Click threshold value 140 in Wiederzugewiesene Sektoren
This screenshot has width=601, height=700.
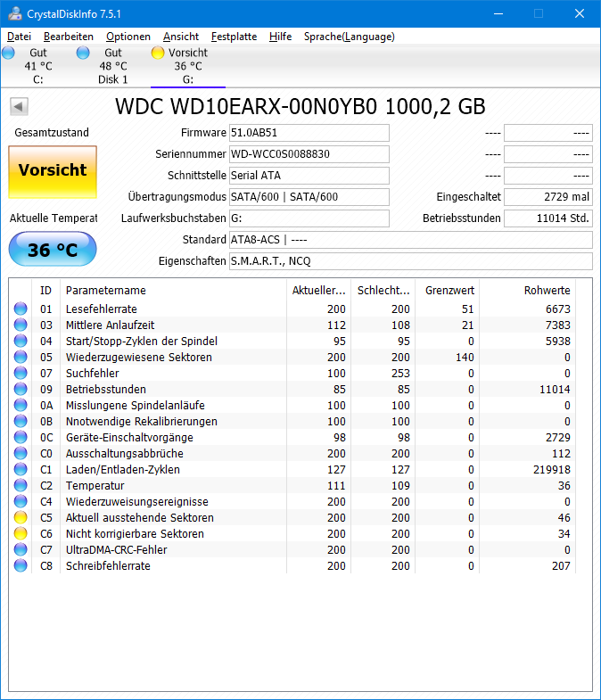click(x=465, y=358)
